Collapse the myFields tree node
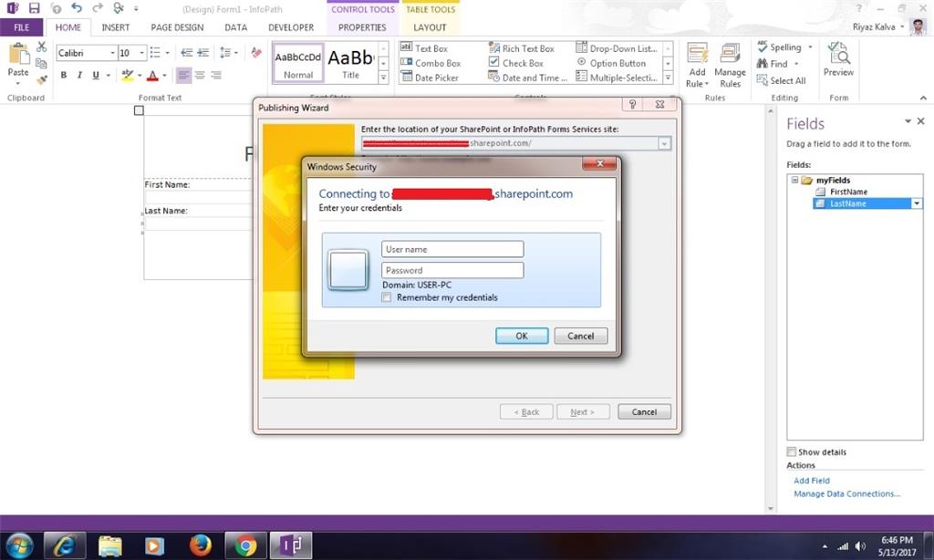This screenshot has height=560, width=934. pyautogui.click(x=794, y=180)
